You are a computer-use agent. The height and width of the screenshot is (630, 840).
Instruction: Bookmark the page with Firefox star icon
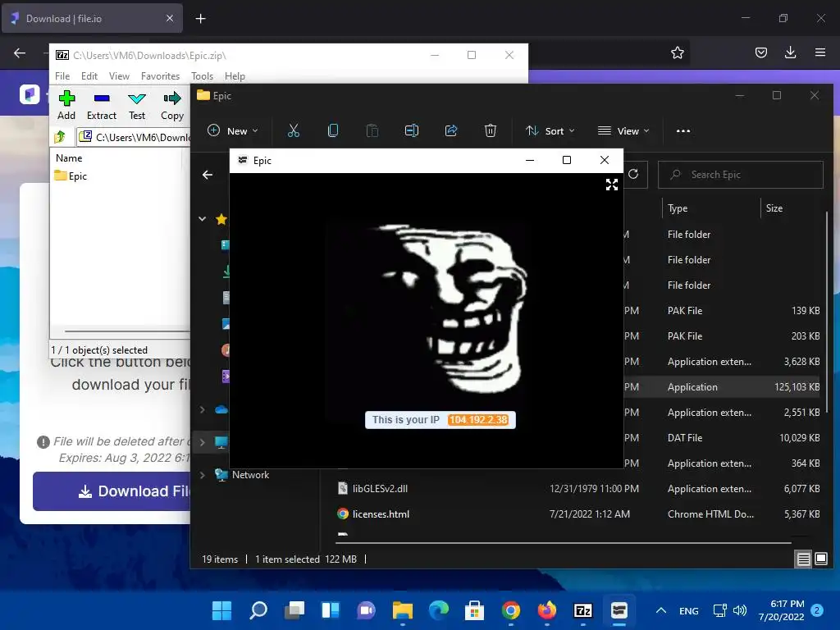(x=677, y=52)
